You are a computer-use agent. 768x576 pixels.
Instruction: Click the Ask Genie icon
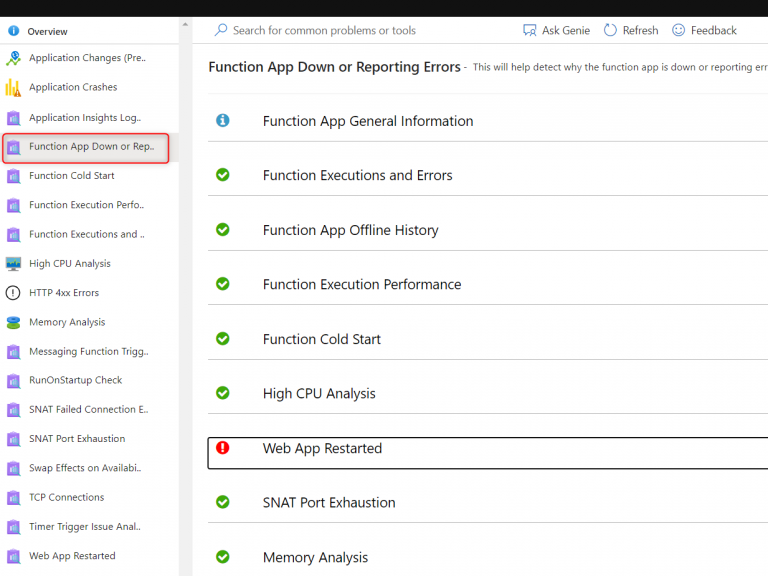530,31
